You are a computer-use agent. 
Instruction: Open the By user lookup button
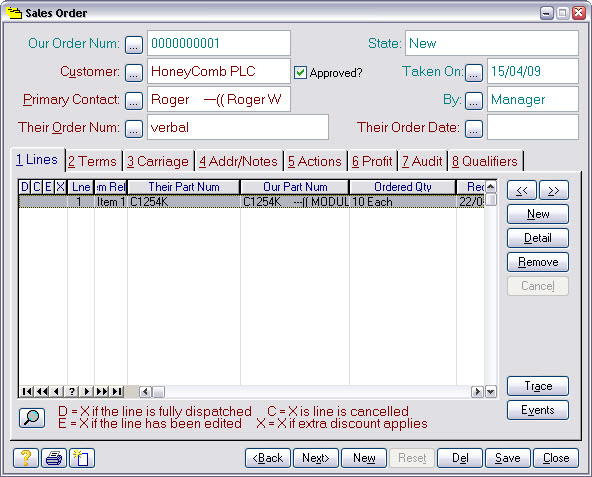coord(474,100)
